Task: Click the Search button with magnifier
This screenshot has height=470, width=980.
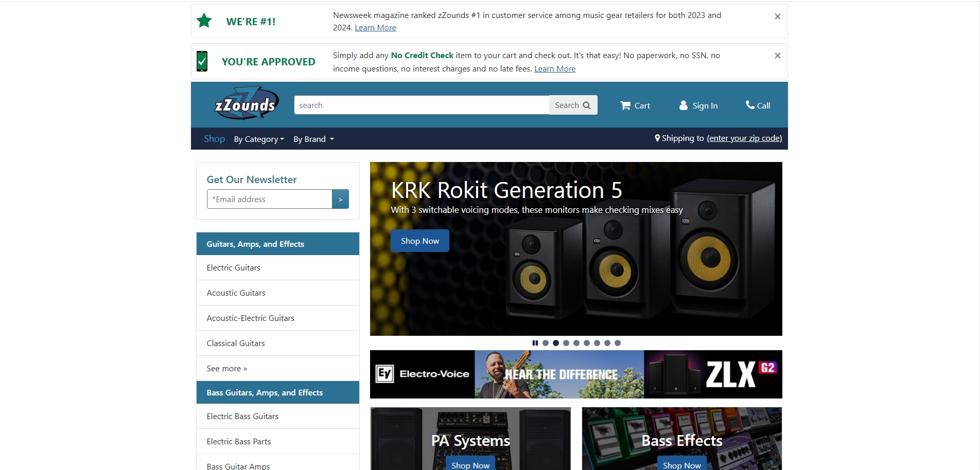Action: click(x=573, y=105)
